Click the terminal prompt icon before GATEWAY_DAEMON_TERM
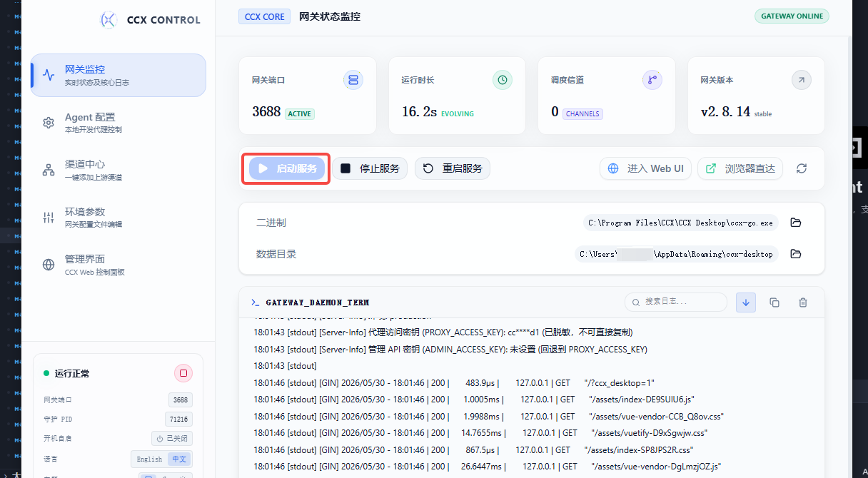This screenshot has height=478, width=868. coord(255,302)
